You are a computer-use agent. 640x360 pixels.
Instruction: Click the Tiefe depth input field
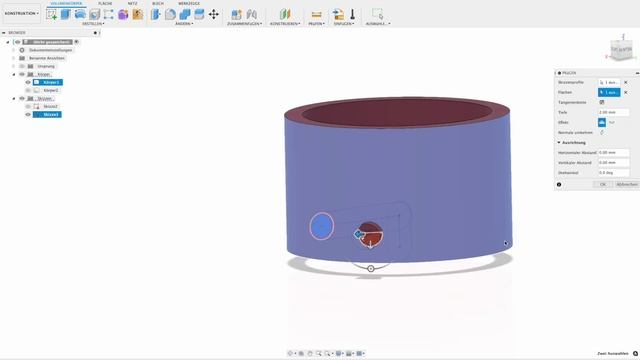(613, 112)
